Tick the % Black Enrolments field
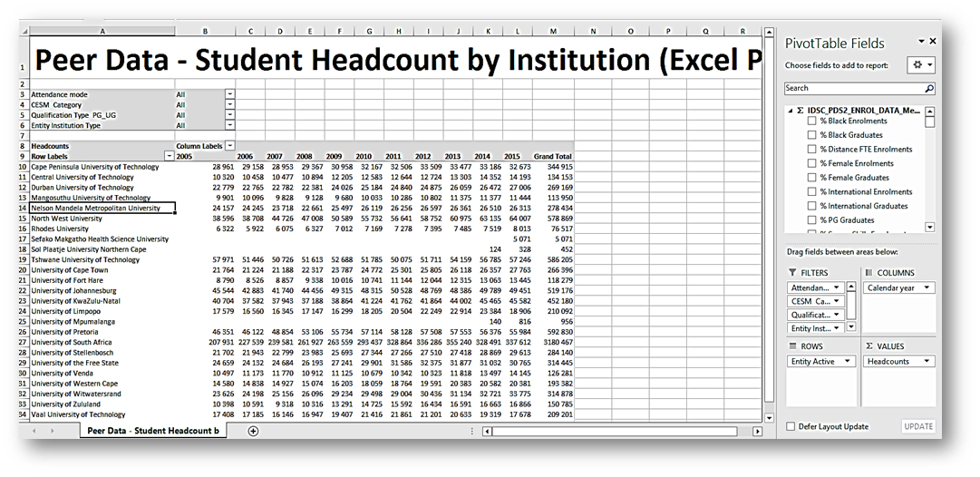This screenshot has height=477, width=980. pyautogui.click(x=812, y=121)
